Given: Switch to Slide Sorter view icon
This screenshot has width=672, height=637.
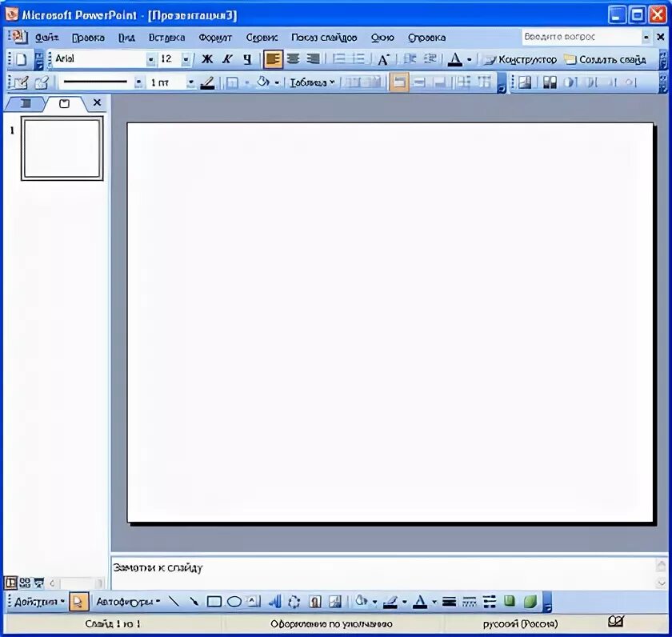Looking at the screenshot, I should tap(25, 583).
